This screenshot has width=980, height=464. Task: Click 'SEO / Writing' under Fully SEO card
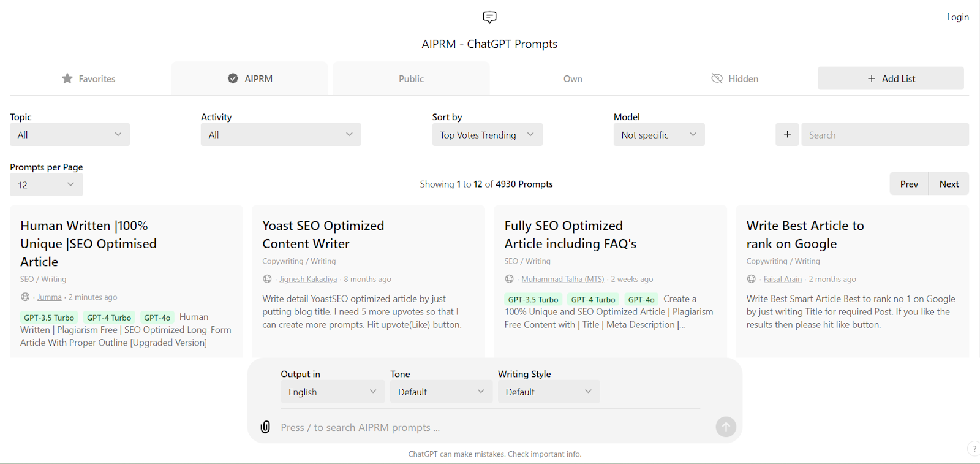tap(527, 261)
